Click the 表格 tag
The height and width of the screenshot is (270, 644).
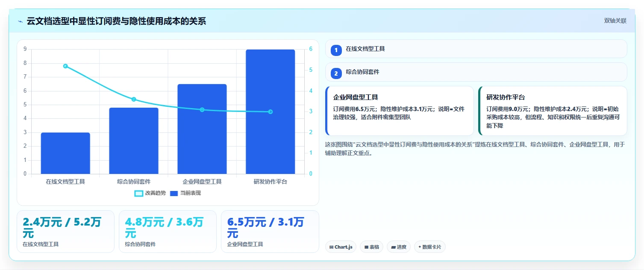point(371,247)
